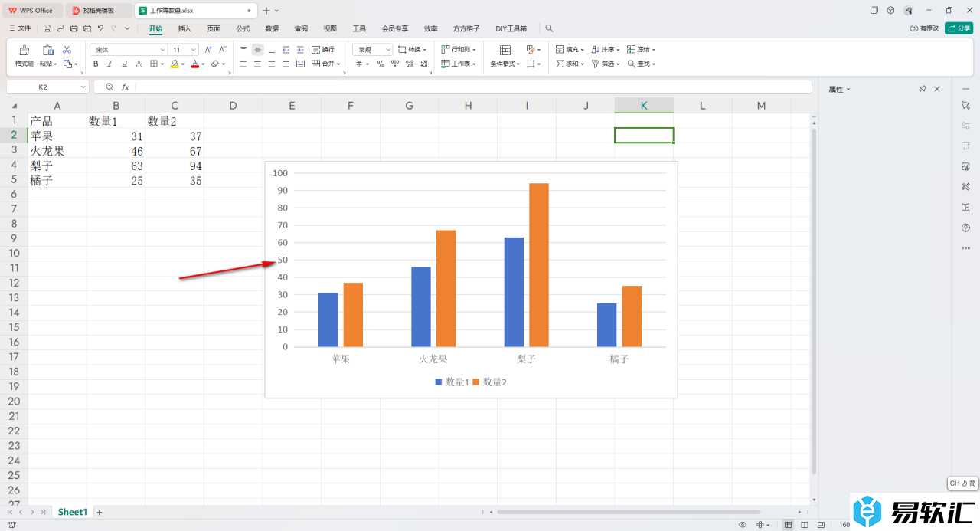This screenshot has height=531, width=980.
Task: Click the zoom magnifier icon in formula bar
Action: tap(109, 87)
